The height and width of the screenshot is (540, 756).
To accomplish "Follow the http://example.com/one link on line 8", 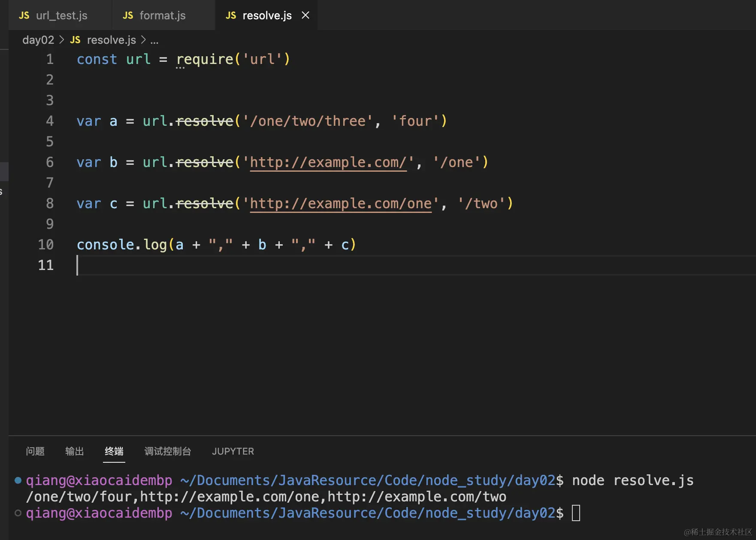I will coord(341,203).
